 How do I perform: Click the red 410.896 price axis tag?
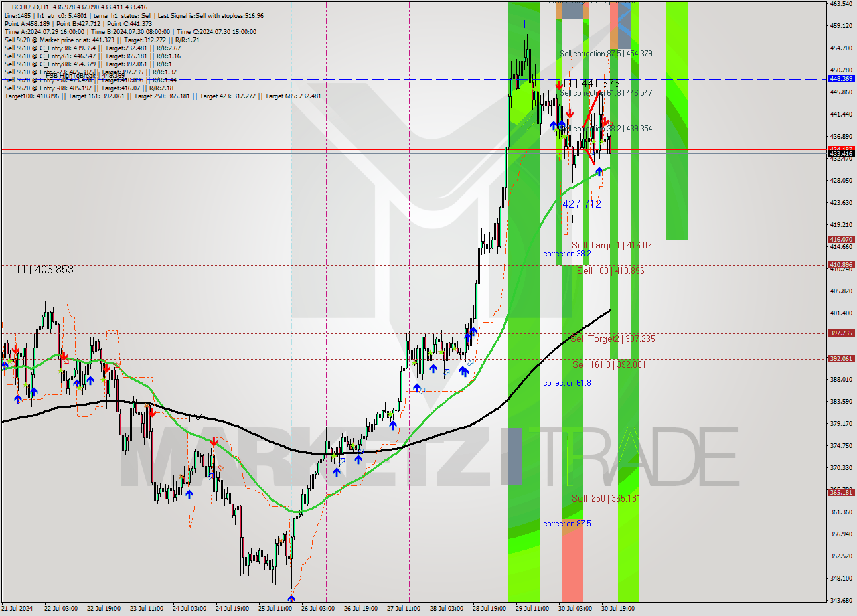coord(841,265)
